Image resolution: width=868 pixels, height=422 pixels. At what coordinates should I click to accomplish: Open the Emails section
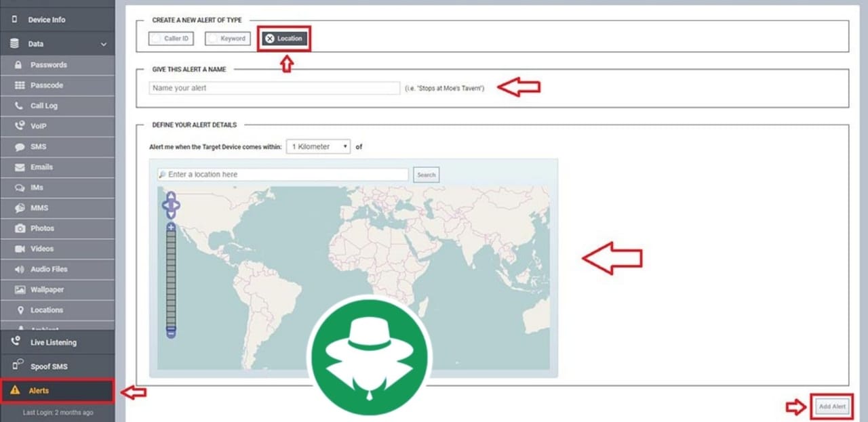pyautogui.click(x=41, y=167)
